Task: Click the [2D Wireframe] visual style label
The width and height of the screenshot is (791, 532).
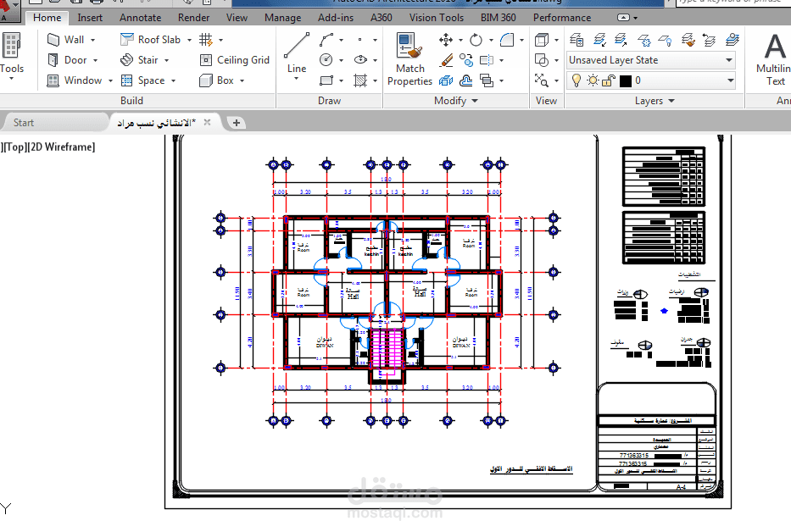Action: click(61, 147)
